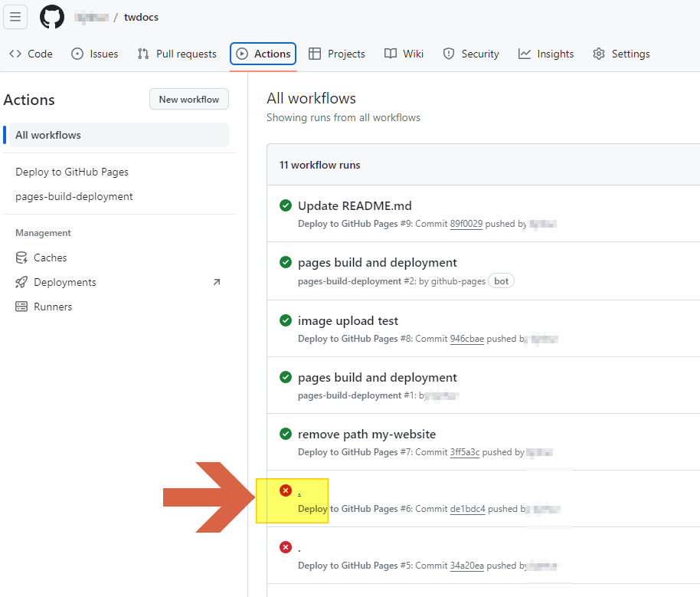Click the bot label badge
The image size is (700, 597).
point(502,281)
